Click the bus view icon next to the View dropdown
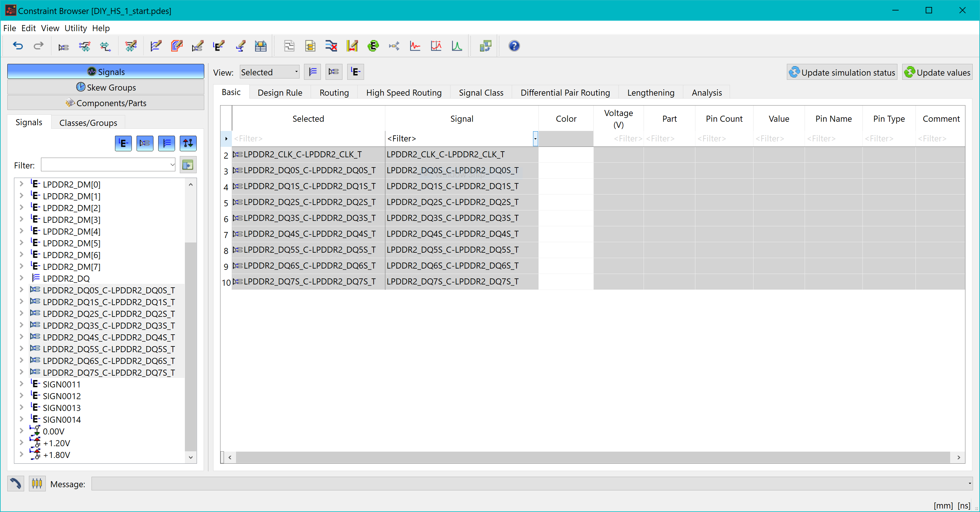Image resolution: width=980 pixels, height=512 pixels. (x=312, y=72)
